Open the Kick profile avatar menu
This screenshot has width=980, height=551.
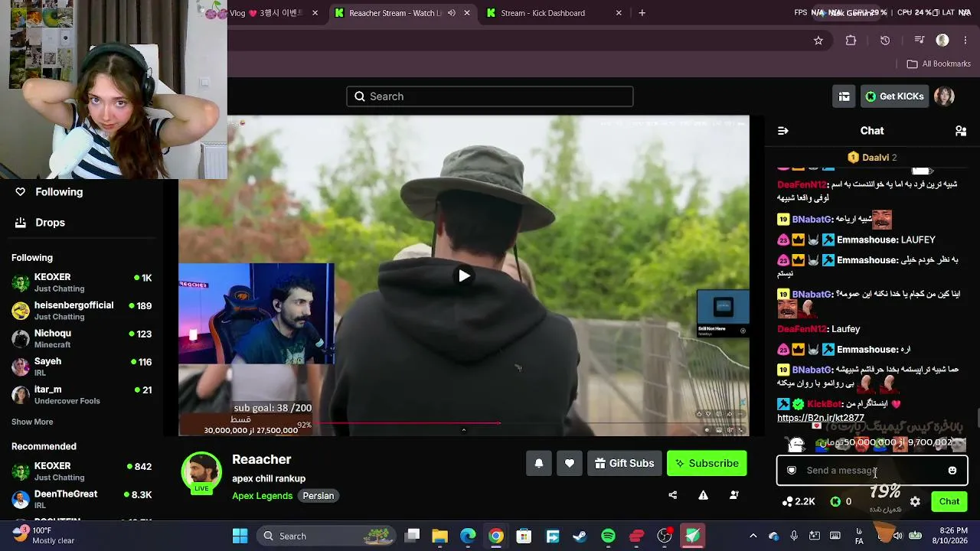tap(944, 96)
